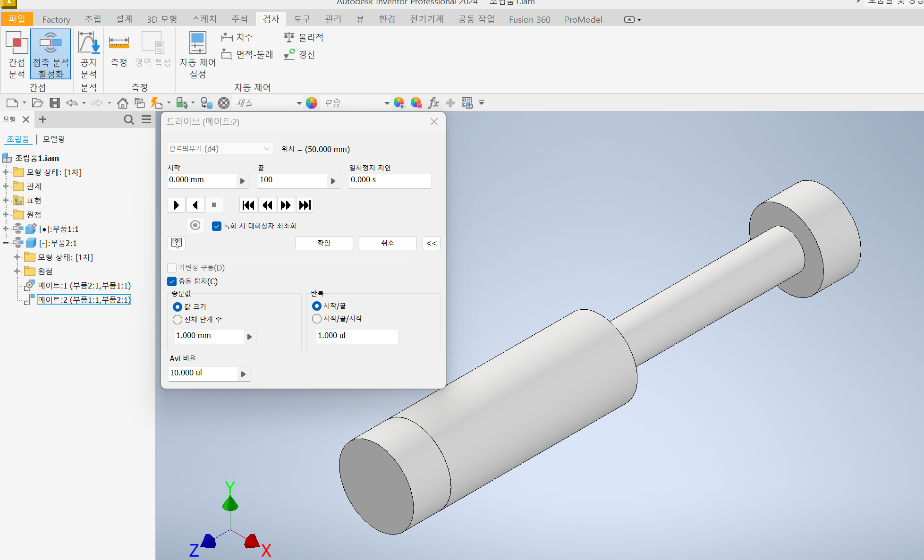Open the Fusion 360 tab
This screenshot has height=560, width=924.
click(x=529, y=19)
